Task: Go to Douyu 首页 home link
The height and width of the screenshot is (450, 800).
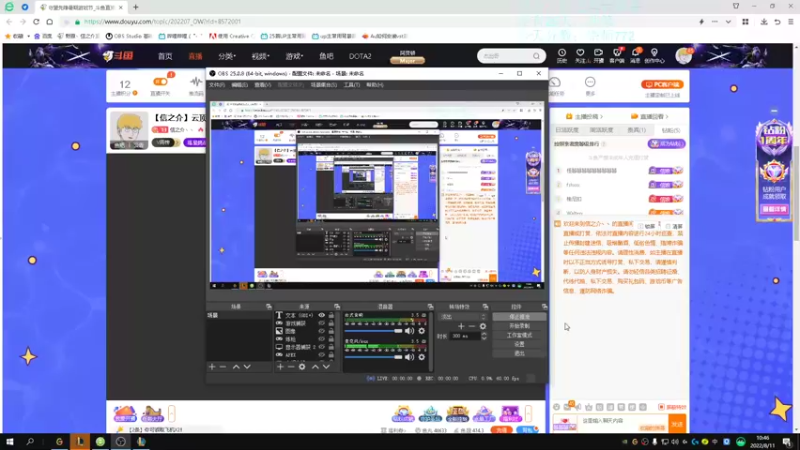Action: (x=165, y=56)
